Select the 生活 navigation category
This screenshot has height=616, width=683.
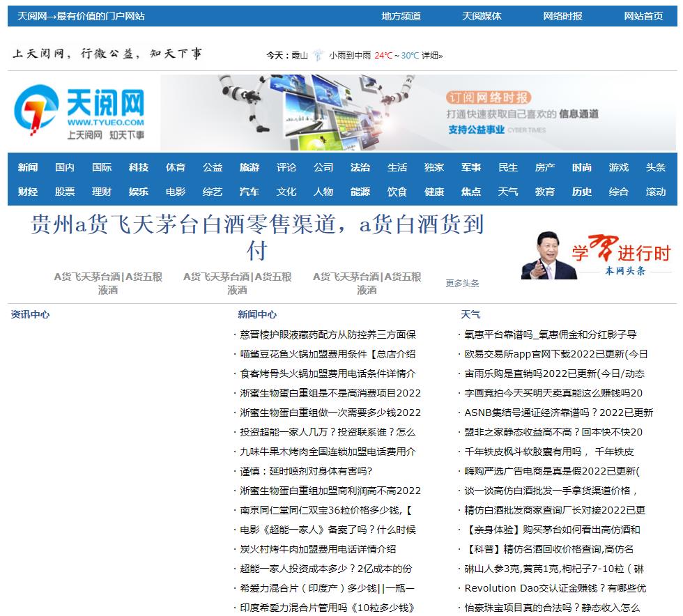click(397, 167)
